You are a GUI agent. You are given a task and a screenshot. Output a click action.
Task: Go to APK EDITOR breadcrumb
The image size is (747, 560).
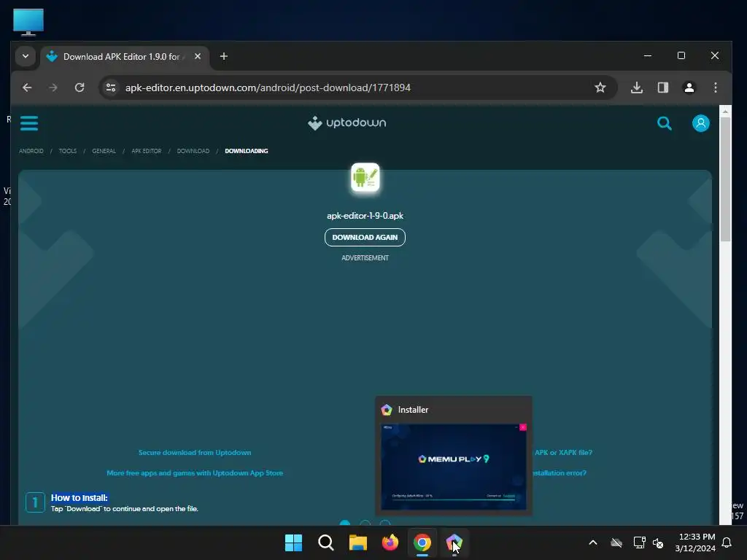coord(146,151)
